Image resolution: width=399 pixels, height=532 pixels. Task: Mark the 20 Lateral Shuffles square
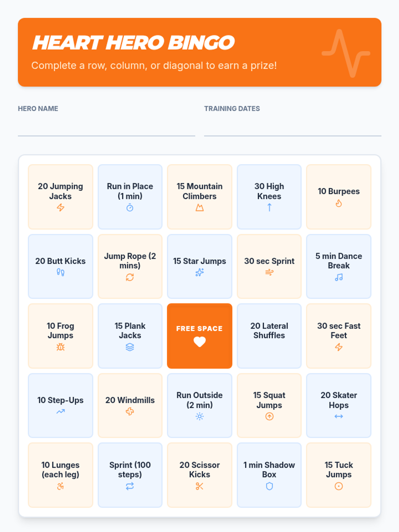point(269,336)
